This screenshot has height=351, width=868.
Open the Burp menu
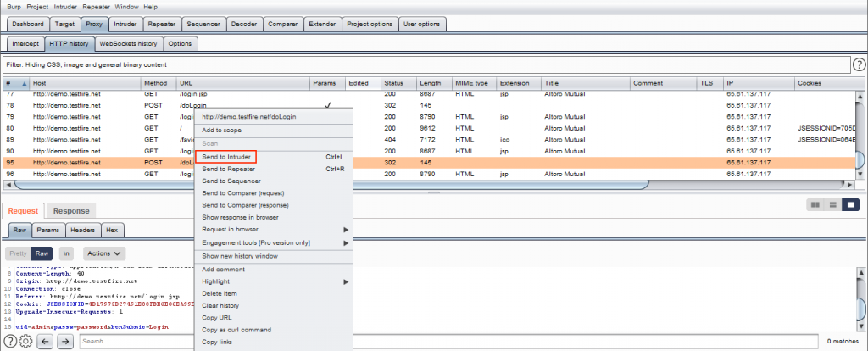14,7
